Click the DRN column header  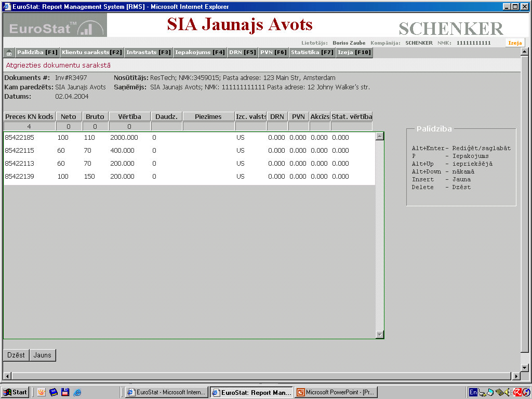click(x=277, y=117)
